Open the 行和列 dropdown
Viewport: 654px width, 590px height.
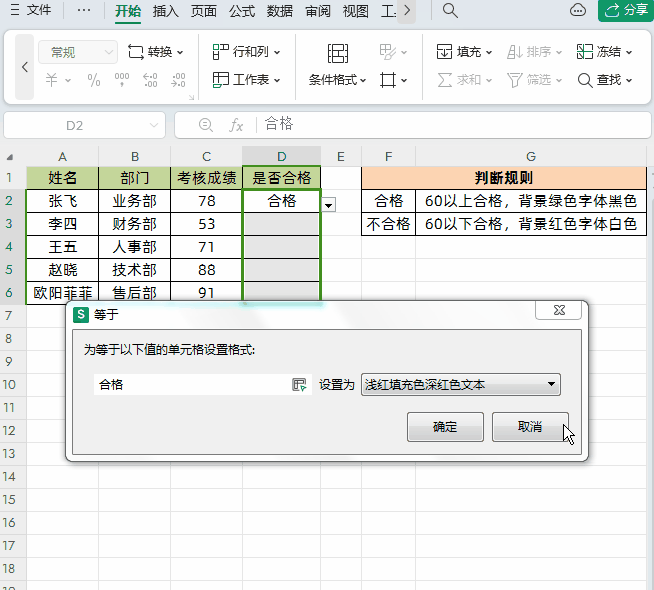(x=246, y=52)
